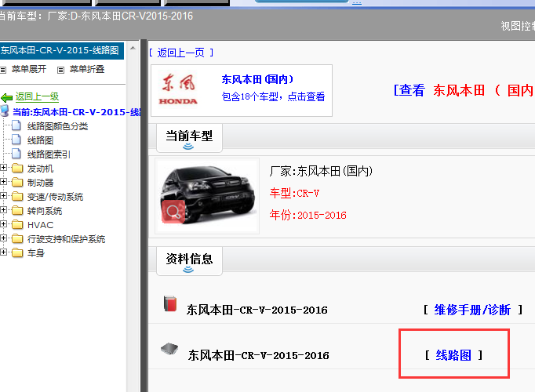
Task: Expand the 制动器 tree node
Action: tap(3, 182)
